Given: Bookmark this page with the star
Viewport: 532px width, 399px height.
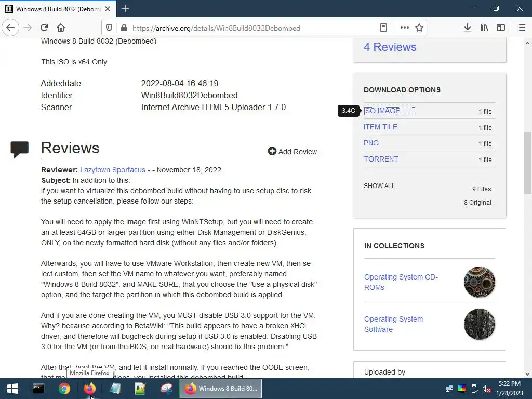Looking at the screenshot, I should click(419, 28).
